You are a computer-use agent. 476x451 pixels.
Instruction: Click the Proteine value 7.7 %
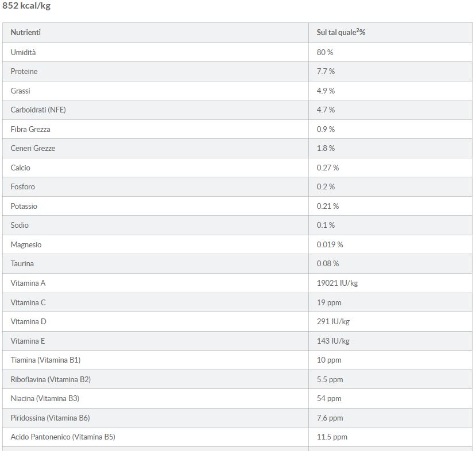pyautogui.click(x=326, y=72)
